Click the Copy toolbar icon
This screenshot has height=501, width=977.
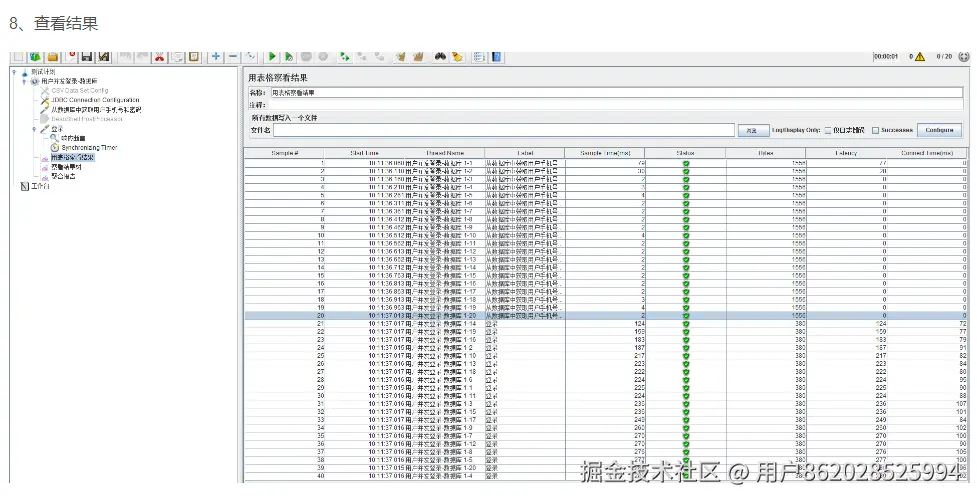[x=177, y=57]
